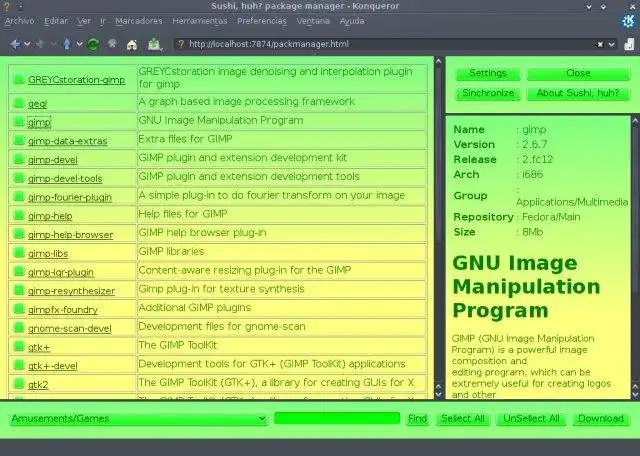Screen dimensions: 640x456
Task: Tick the green box for gimp-devel-tools
Action: click(19, 178)
